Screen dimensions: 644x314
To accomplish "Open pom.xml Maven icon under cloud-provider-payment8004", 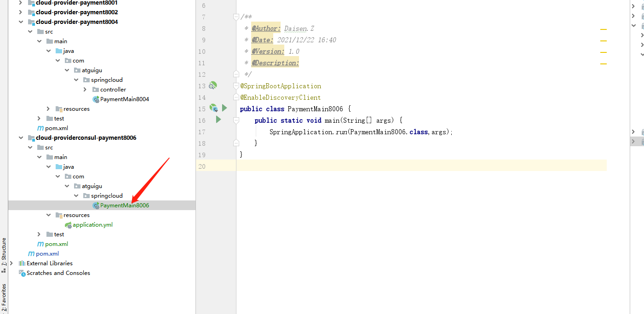I will point(40,128).
